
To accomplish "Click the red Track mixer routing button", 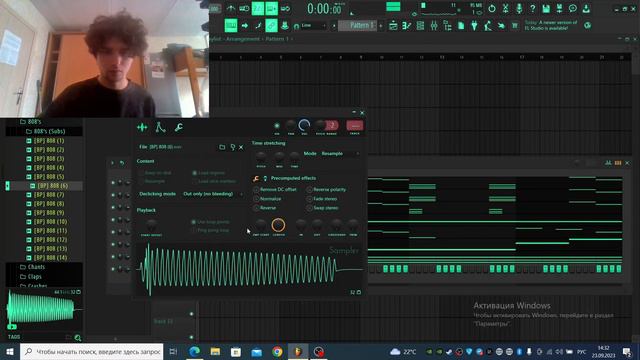I will tap(355, 125).
